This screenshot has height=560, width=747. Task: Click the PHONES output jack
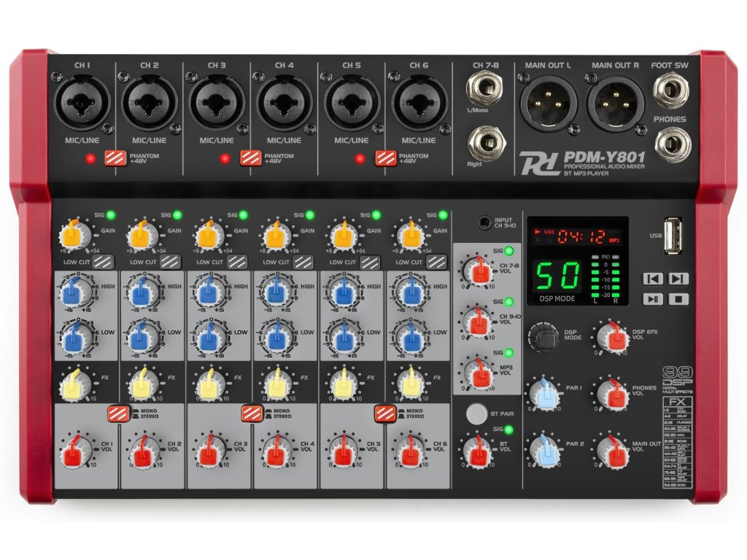pyautogui.click(x=670, y=144)
